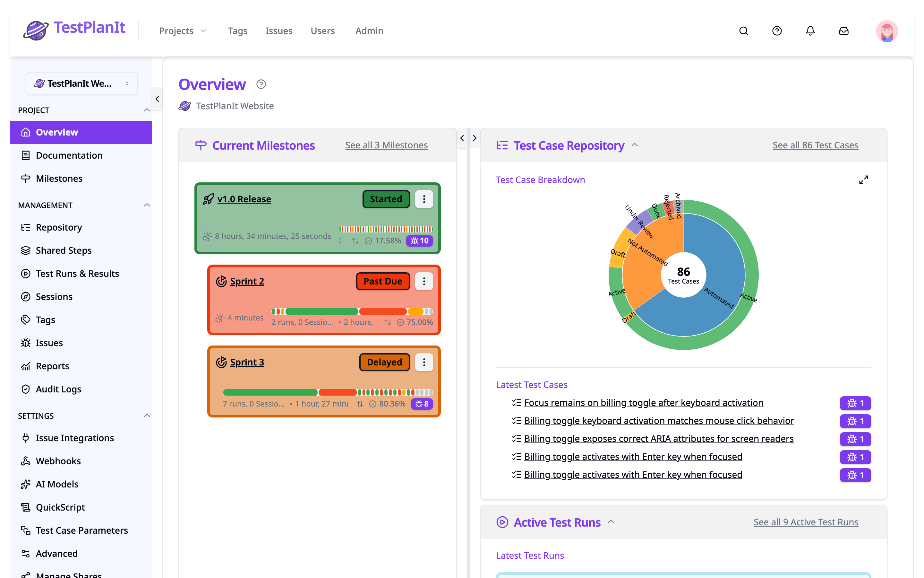Open Users in top navigation
The width and height of the screenshot is (924, 578).
323,31
